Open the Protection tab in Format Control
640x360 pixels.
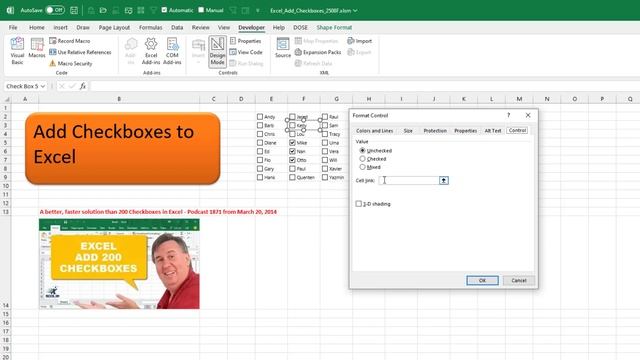coord(435,131)
